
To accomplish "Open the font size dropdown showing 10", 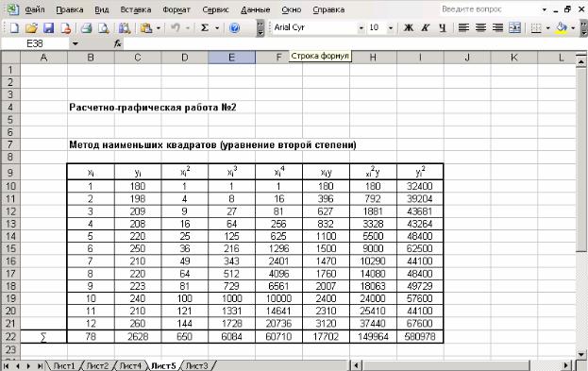I will click(x=391, y=28).
